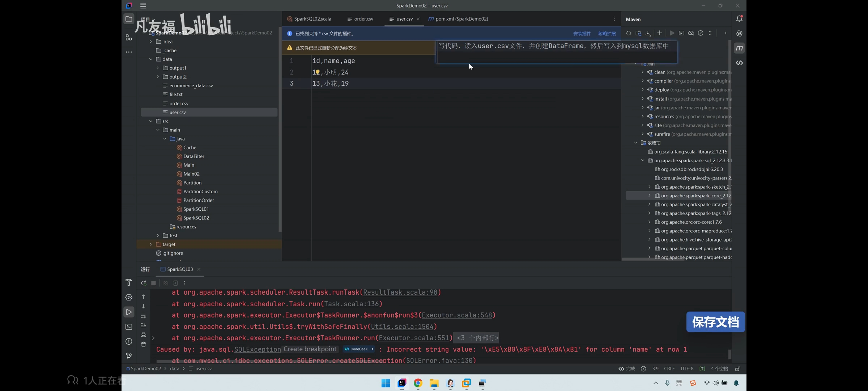This screenshot has width=868, height=391.
Task: Toggle Maven skip tests mode
Action: [x=701, y=33]
